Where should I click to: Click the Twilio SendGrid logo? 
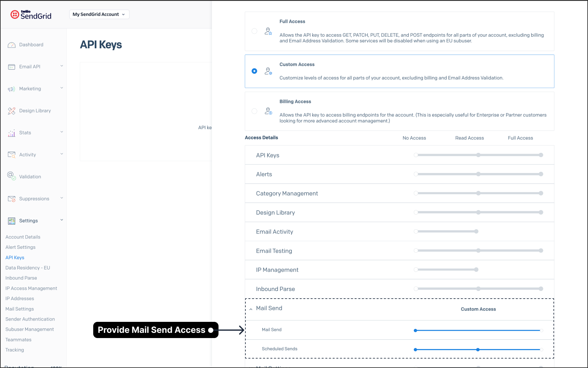pos(30,14)
